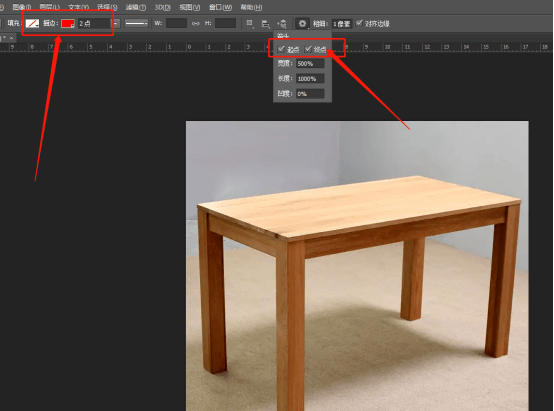
Task: Toggle the 起点 arrowhead start checkbox
Action: pos(281,49)
